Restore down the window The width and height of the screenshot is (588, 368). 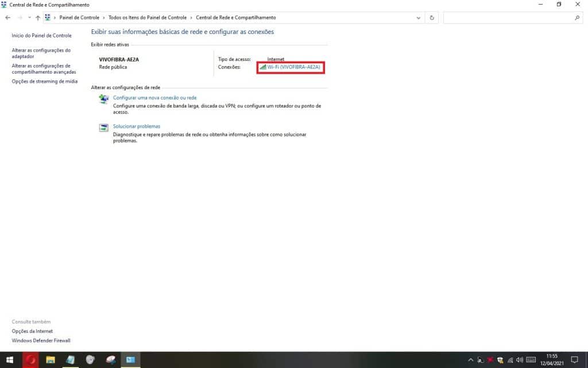click(559, 5)
